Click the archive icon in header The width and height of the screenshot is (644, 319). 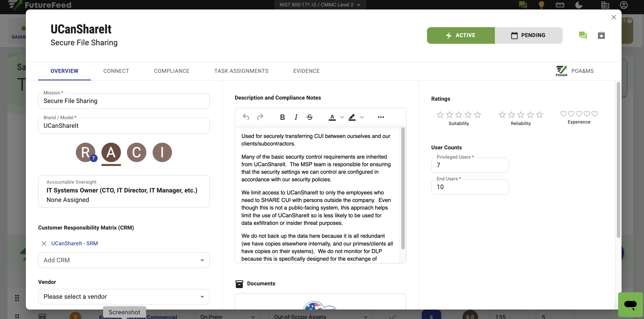coord(601,35)
